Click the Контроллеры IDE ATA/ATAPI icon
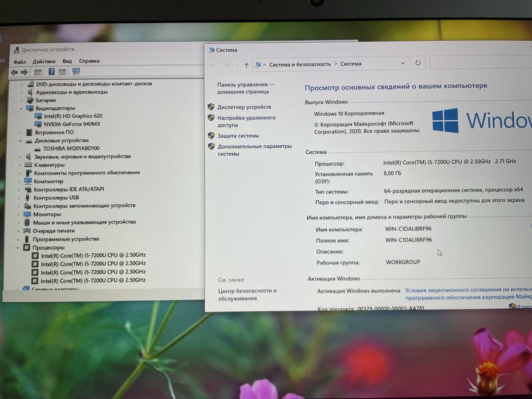Viewport: 532px width, 399px height. (x=28, y=189)
